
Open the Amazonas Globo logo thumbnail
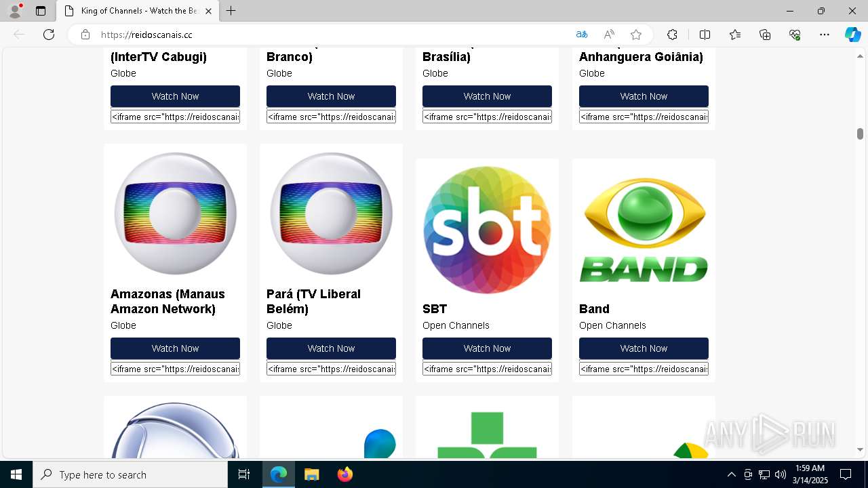(x=175, y=213)
